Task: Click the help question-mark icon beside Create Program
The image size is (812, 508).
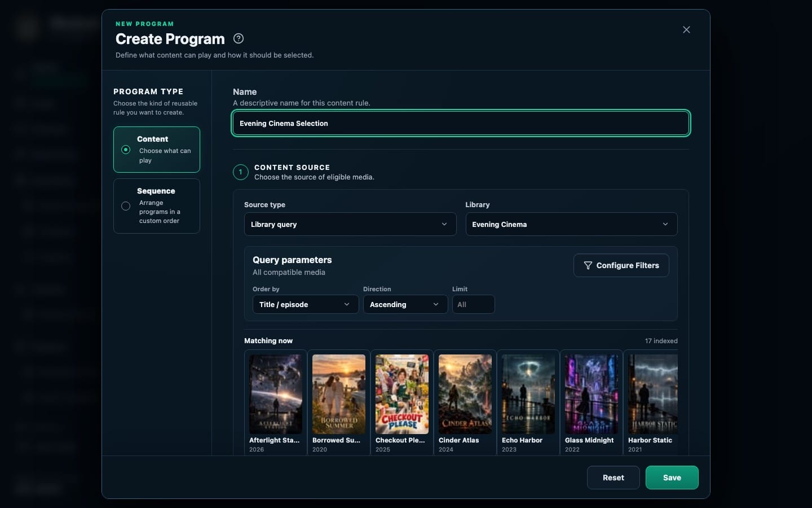Action: pyautogui.click(x=239, y=38)
